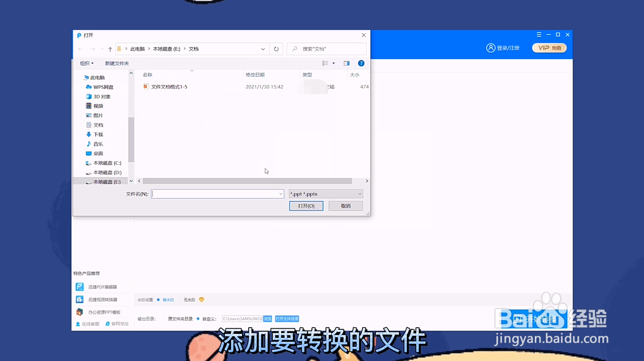This screenshot has height=361, width=644.
Task: Open 迅捷视频转换器 from the recommendations panel
Action: coord(103,299)
